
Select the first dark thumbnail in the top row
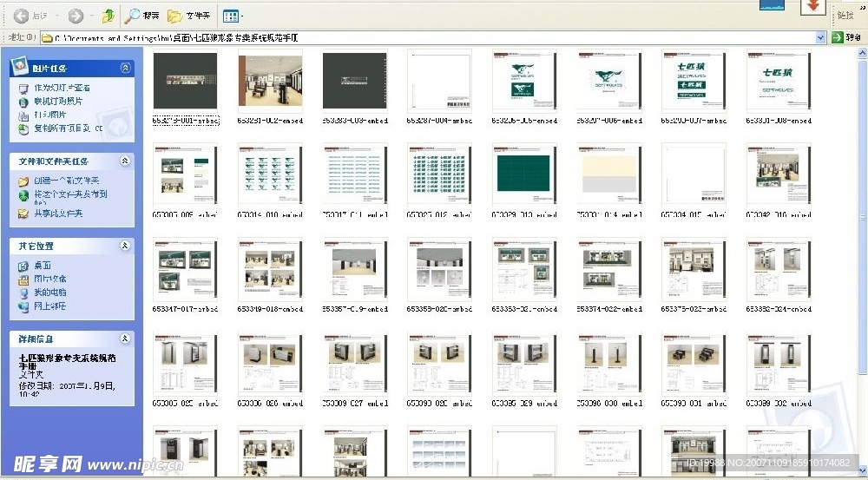185,81
